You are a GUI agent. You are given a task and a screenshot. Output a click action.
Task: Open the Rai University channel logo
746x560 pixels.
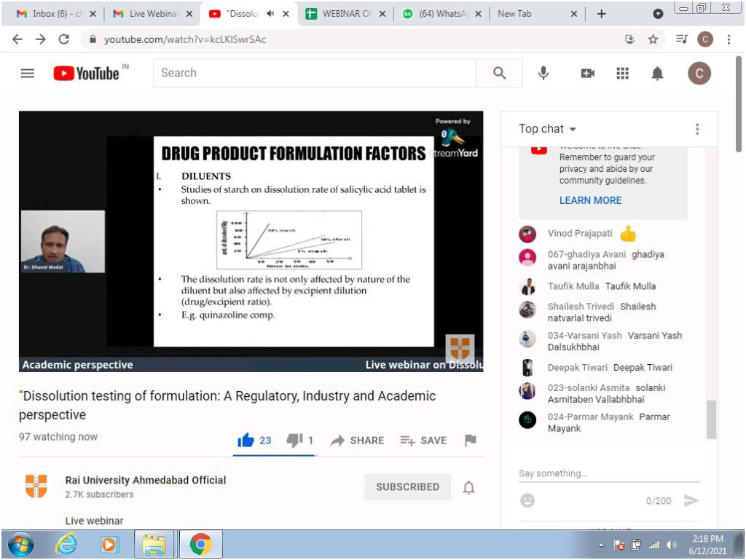pos(36,486)
